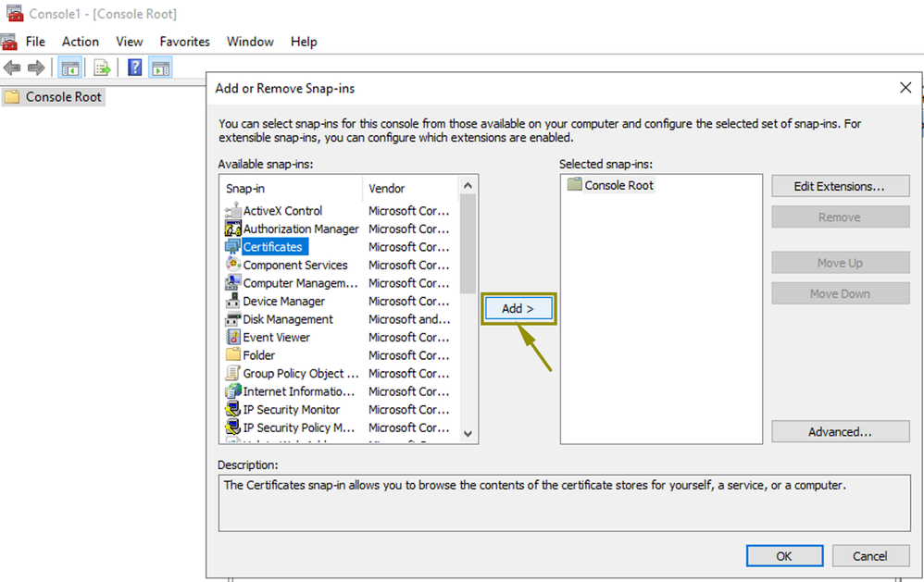Open the Favorites menu
The width and height of the screenshot is (924, 582).
184,42
